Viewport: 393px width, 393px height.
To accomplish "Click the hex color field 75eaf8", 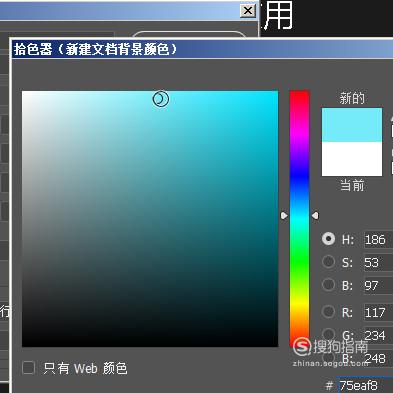I will [x=365, y=385].
